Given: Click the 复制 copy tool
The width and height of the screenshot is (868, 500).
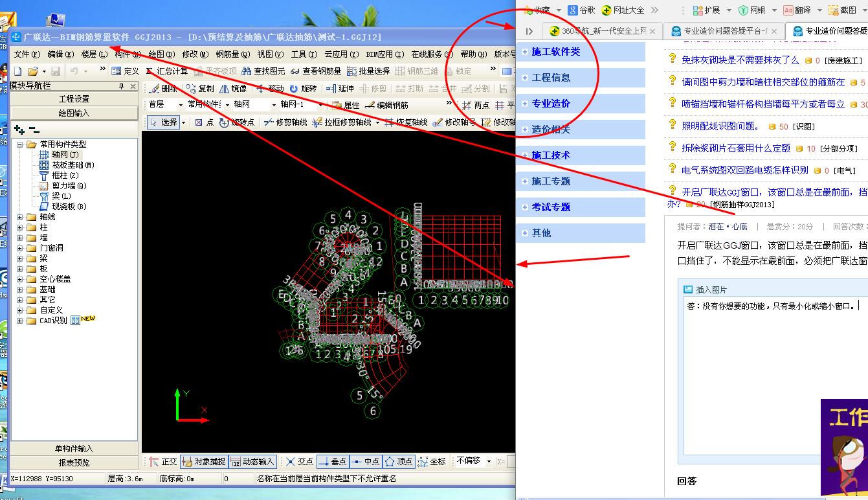Looking at the screenshot, I should coord(200,89).
